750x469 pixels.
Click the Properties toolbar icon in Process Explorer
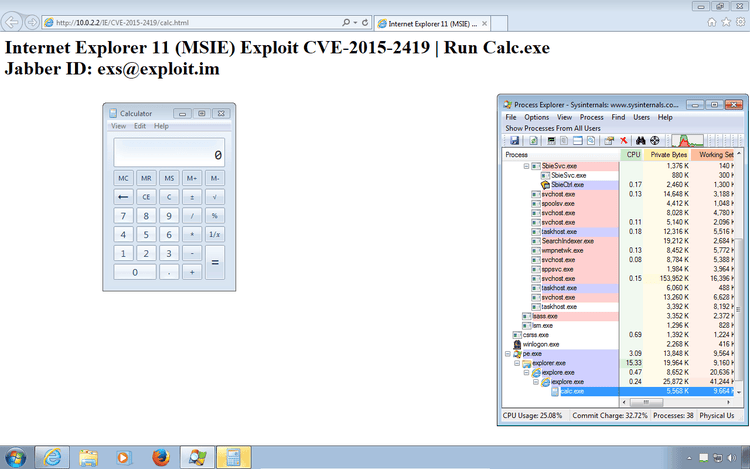coord(608,141)
